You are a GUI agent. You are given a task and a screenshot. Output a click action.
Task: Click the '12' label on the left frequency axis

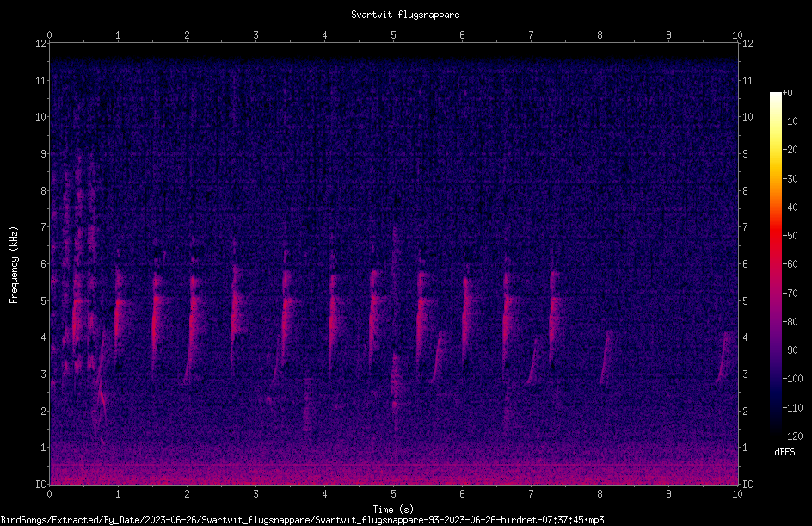pos(40,44)
